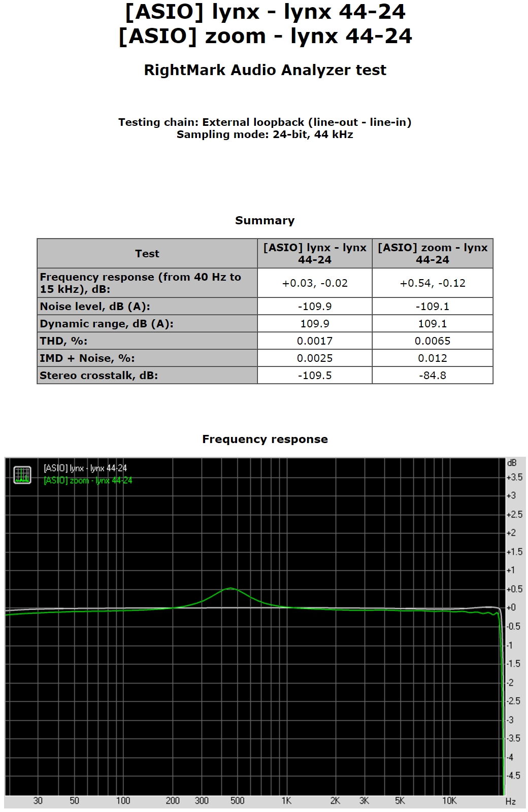The width and height of the screenshot is (528, 812).
Task: Select the white '[ASIO] lynx - lynx 44-24' legend label
Action: click(x=85, y=468)
